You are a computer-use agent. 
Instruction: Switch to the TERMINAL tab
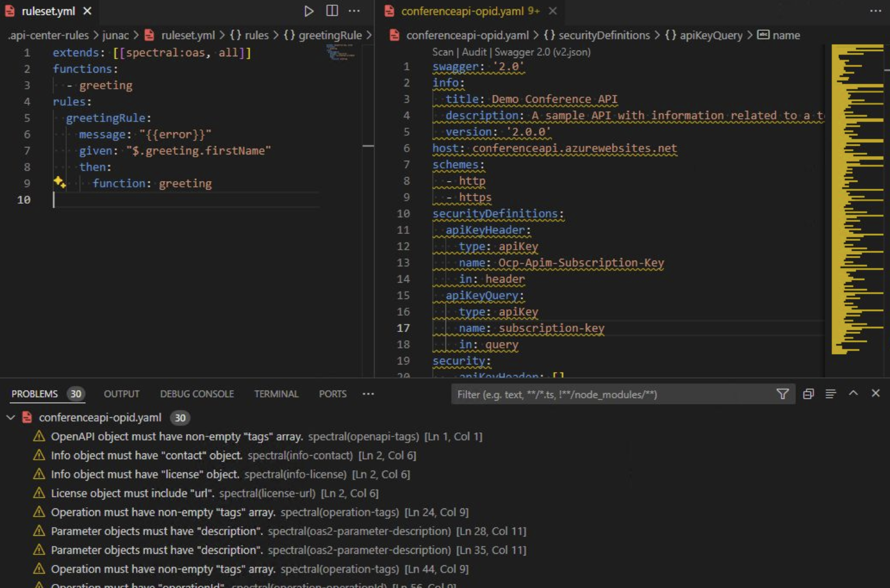coord(276,394)
